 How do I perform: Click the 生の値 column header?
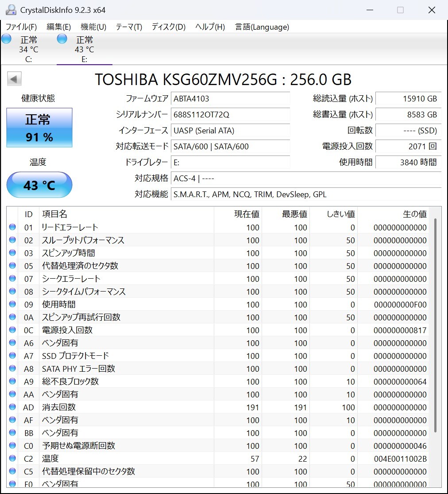(x=393, y=214)
